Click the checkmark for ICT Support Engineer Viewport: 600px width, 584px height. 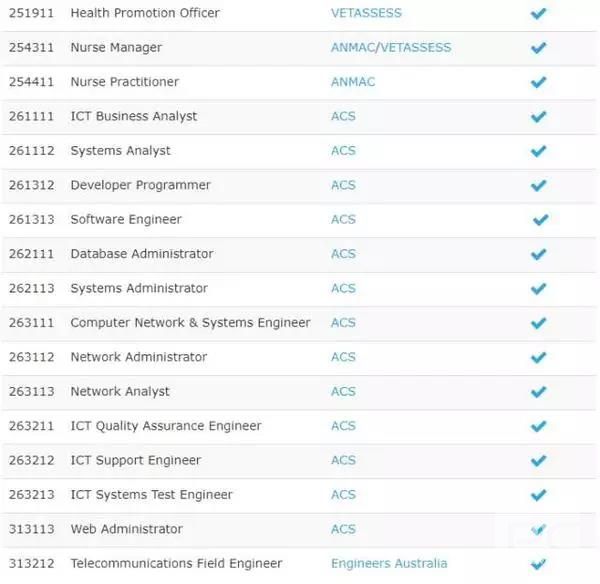(x=538, y=461)
